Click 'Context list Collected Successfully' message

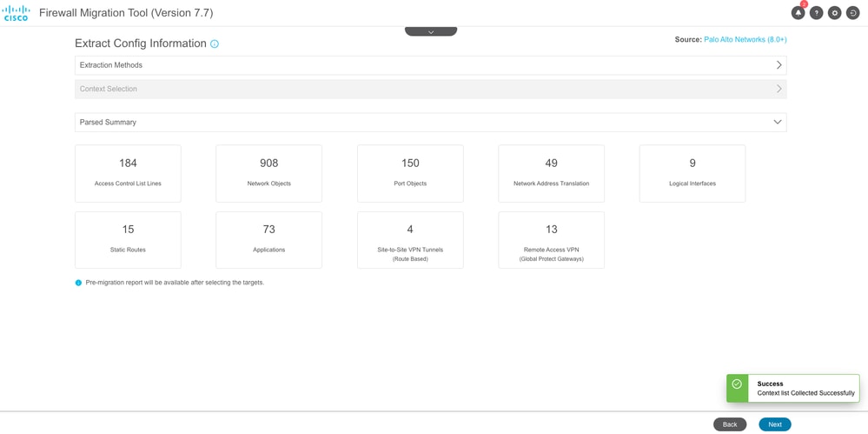tap(806, 393)
